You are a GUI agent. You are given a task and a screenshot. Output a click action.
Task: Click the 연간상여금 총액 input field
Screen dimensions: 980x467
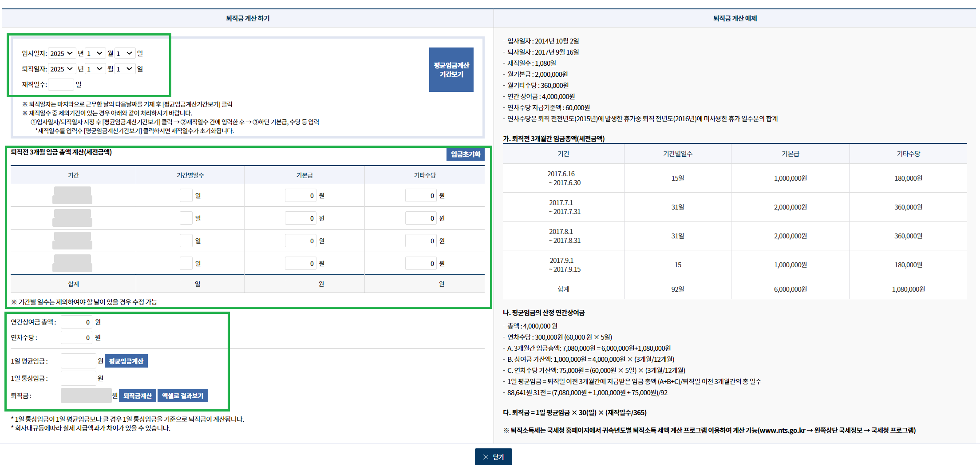(76, 321)
